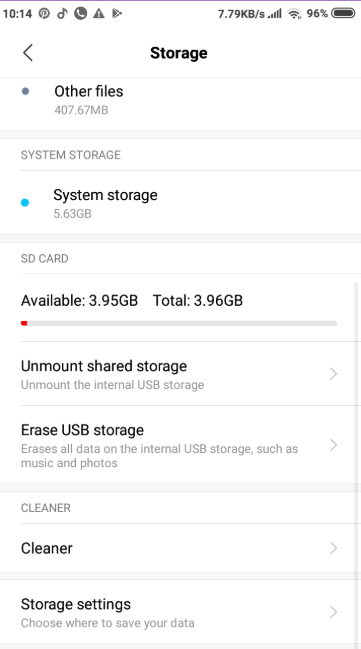Open chevron on the Cleaner row
The height and width of the screenshot is (649, 361).
pos(333,548)
